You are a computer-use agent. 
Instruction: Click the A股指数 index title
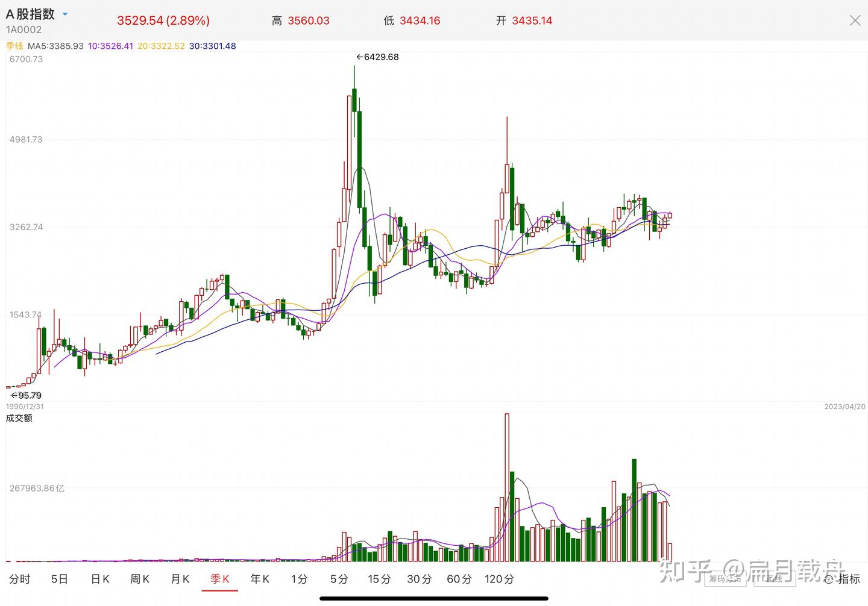point(30,14)
